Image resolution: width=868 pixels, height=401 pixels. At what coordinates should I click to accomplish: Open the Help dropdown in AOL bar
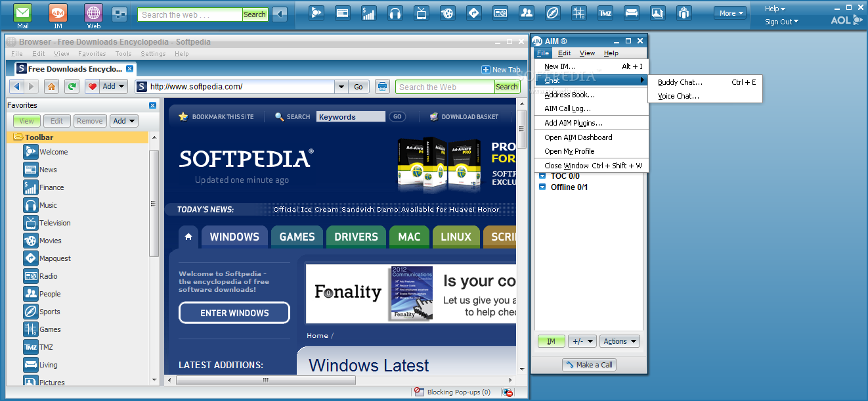coord(775,9)
